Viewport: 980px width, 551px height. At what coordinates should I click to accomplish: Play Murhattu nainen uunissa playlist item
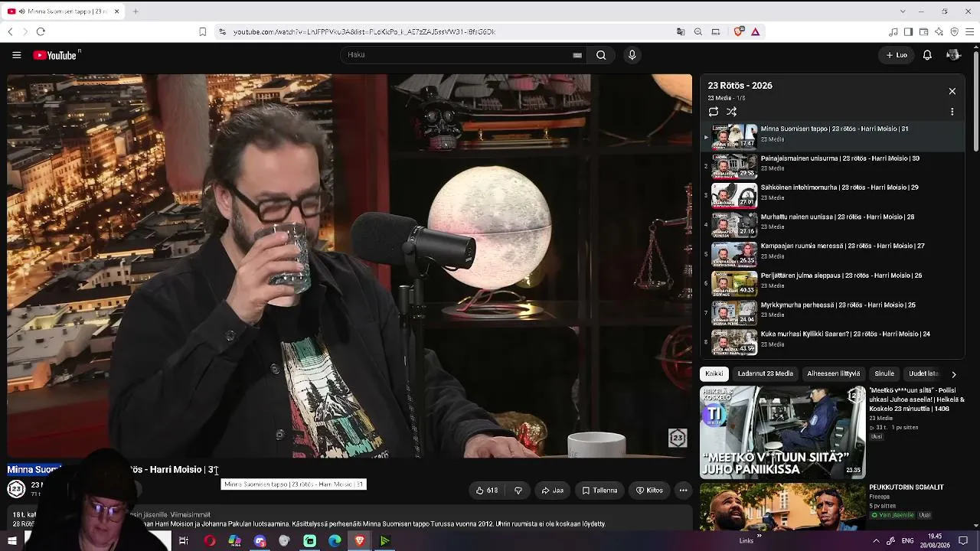(x=833, y=225)
